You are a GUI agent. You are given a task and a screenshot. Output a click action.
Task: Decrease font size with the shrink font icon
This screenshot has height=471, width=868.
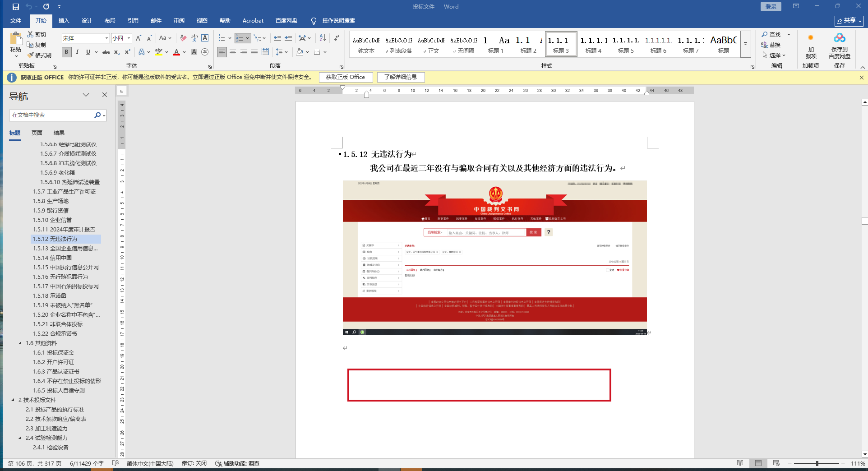click(149, 38)
